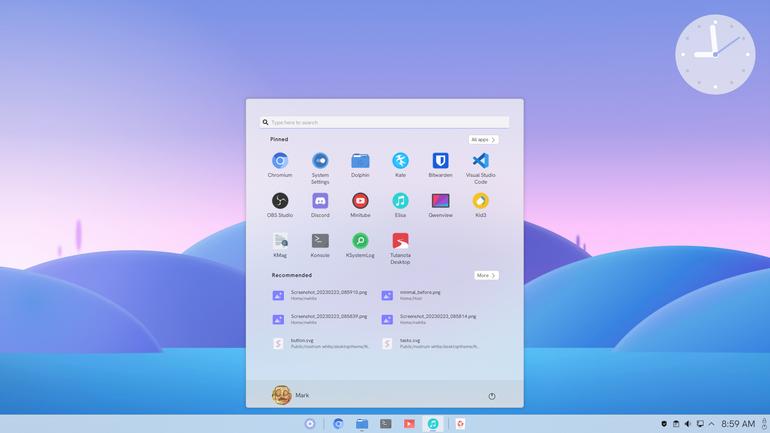Click the volume icon in system tray

point(688,424)
